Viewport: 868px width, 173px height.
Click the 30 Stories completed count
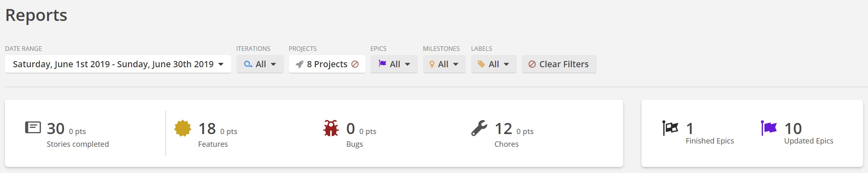(56, 129)
